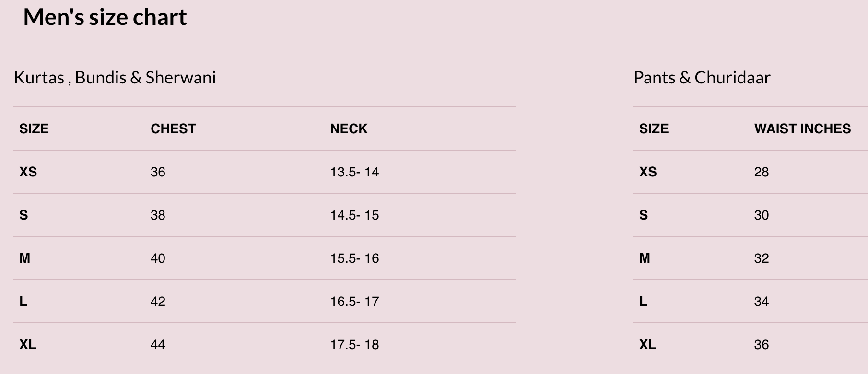868x374 pixels.
Task: Click waist value 36 for XL
Action: pyautogui.click(x=761, y=344)
